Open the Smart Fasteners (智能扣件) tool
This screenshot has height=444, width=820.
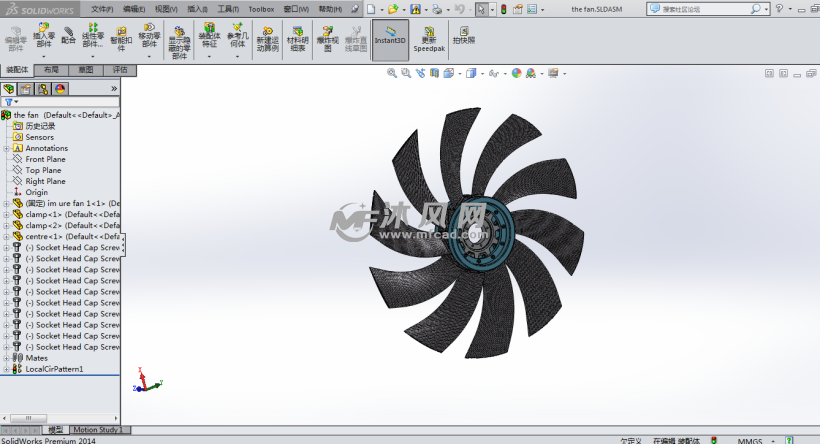121,36
